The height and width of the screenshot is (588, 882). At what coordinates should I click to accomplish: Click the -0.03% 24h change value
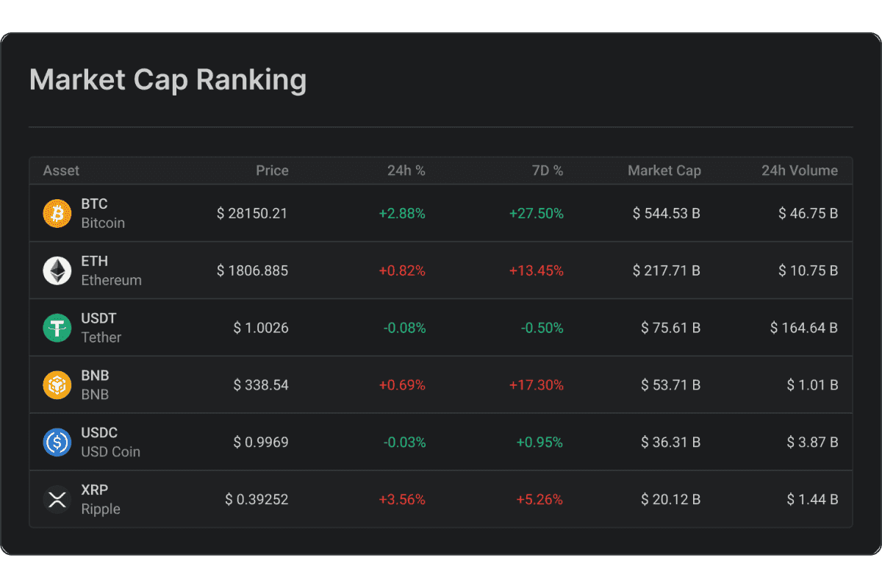pyautogui.click(x=404, y=442)
